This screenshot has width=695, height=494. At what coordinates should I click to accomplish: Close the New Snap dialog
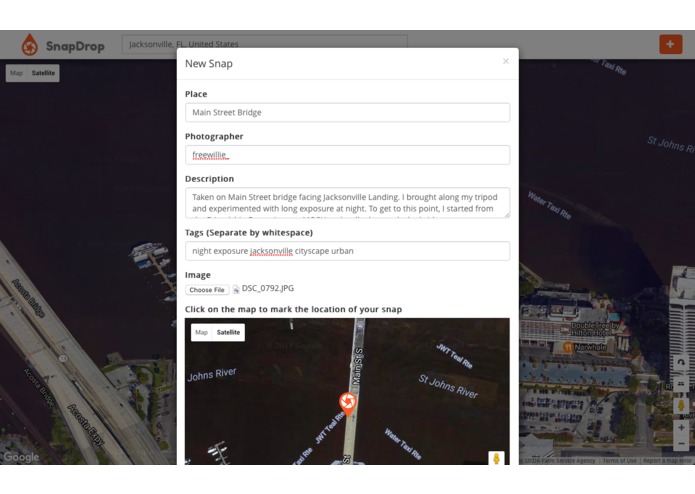coord(506,61)
